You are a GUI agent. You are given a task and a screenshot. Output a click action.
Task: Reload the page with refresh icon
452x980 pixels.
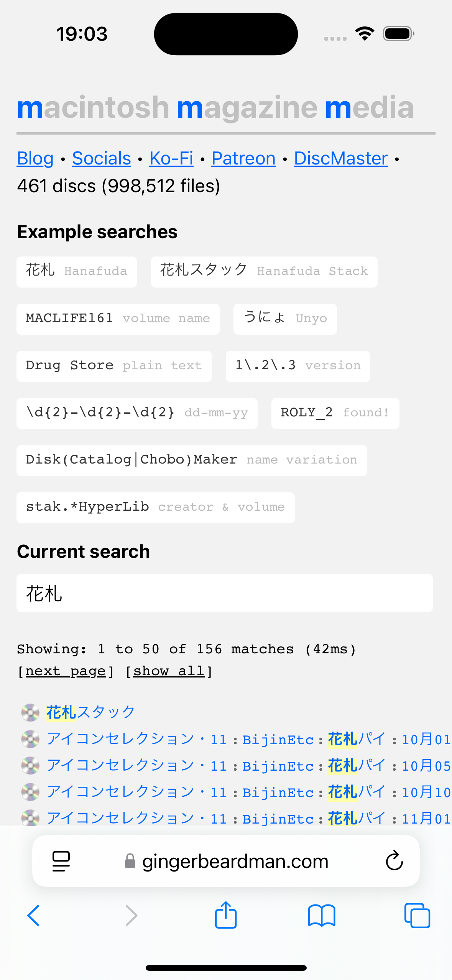[394, 861]
